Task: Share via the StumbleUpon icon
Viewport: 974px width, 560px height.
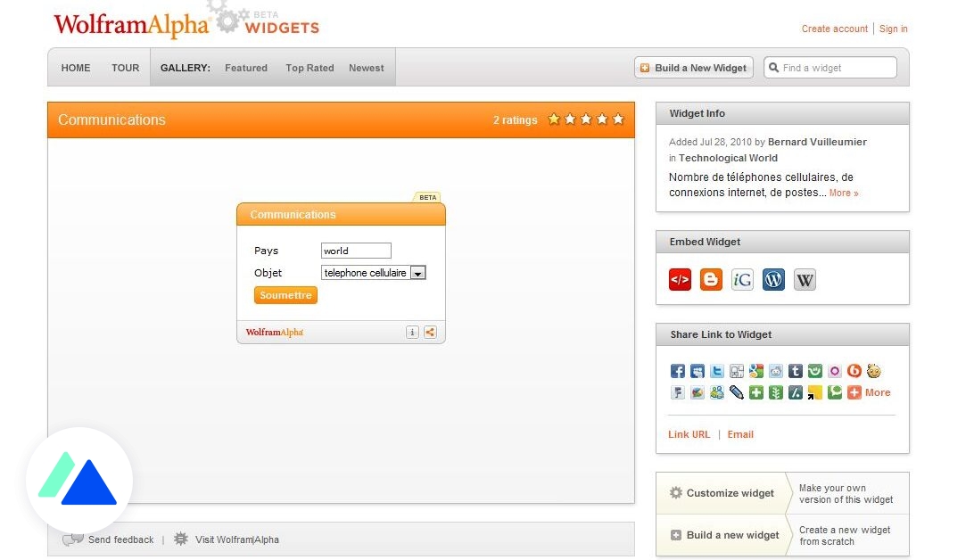Action: (815, 371)
